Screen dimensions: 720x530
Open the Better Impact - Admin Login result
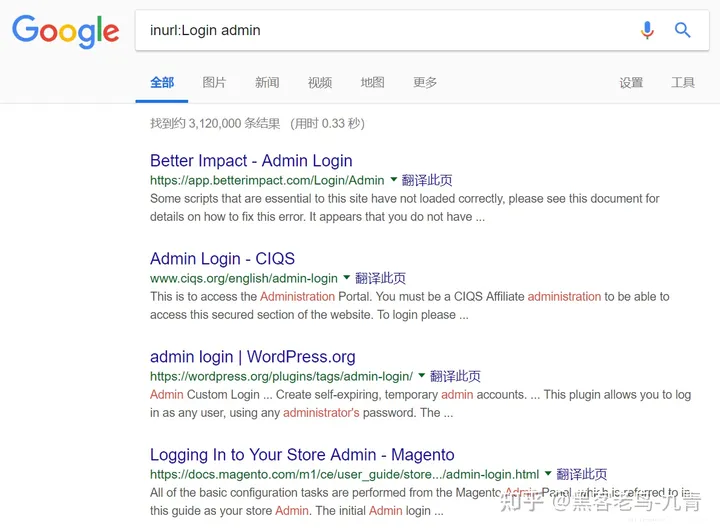click(251, 161)
